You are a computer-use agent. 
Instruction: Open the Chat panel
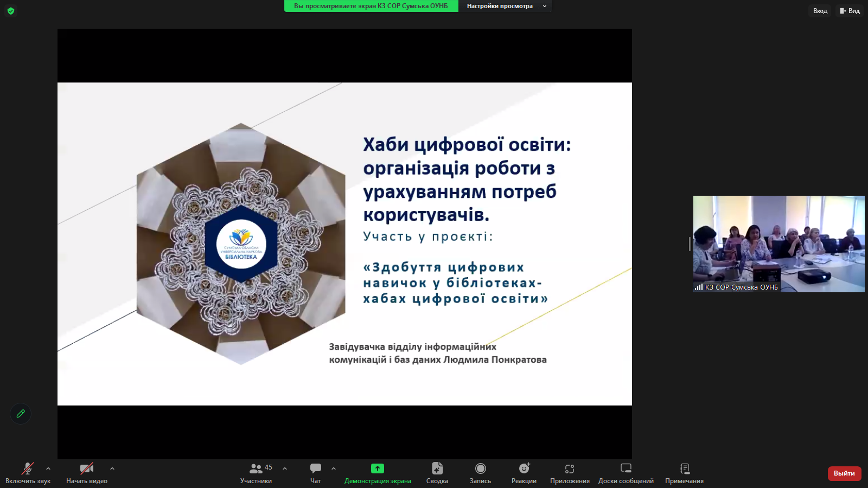315,473
